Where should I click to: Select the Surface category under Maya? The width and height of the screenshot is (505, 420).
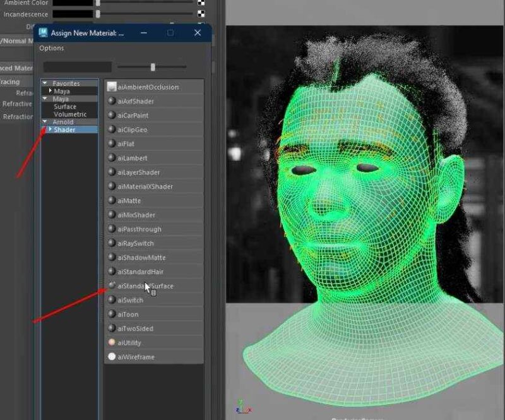coord(64,107)
